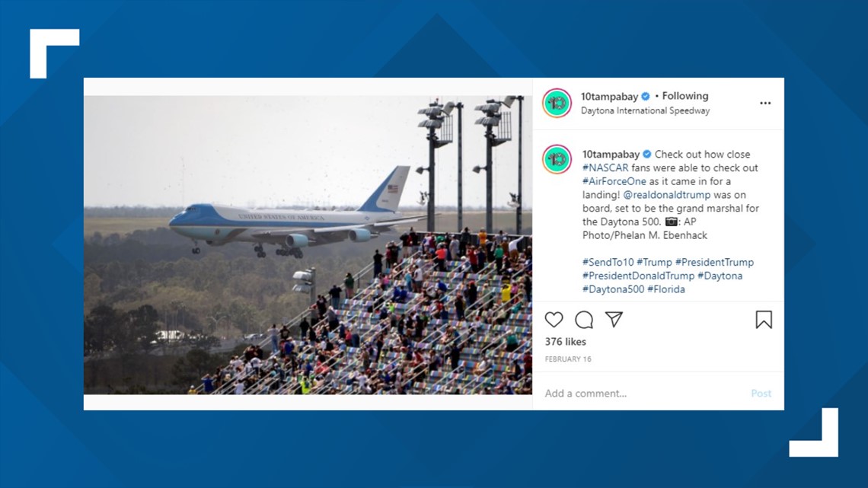Open the #AirForceOne hashtag
The image size is (868, 488).
[614, 181]
